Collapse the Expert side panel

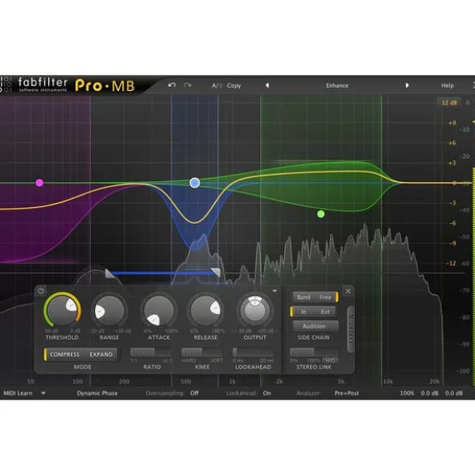[351, 329]
